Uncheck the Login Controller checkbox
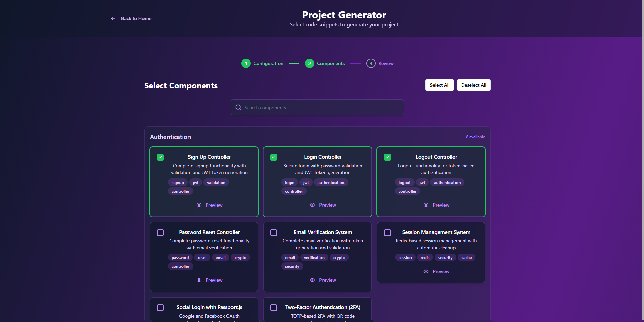 274,157
